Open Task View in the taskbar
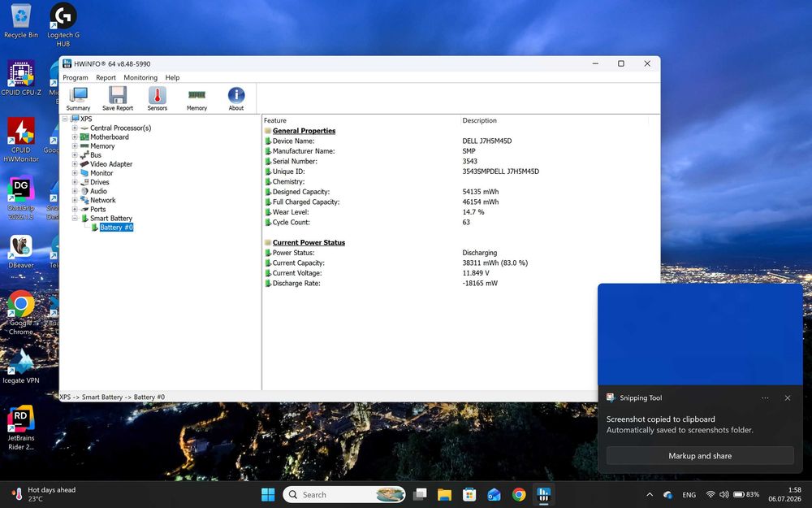812x508 pixels. (x=420, y=494)
